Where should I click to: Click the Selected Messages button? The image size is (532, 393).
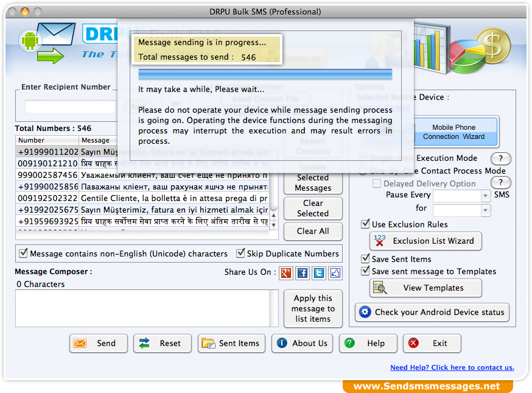(313, 183)
